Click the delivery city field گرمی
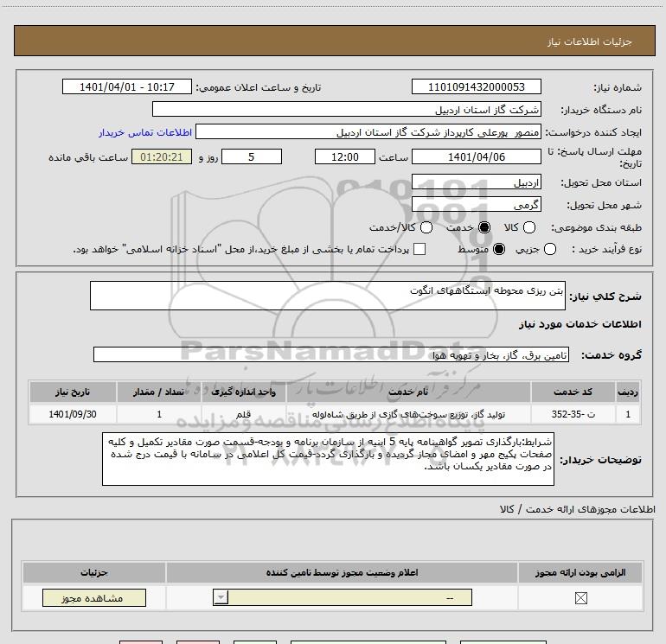666x644 pixels. (476, 205)
